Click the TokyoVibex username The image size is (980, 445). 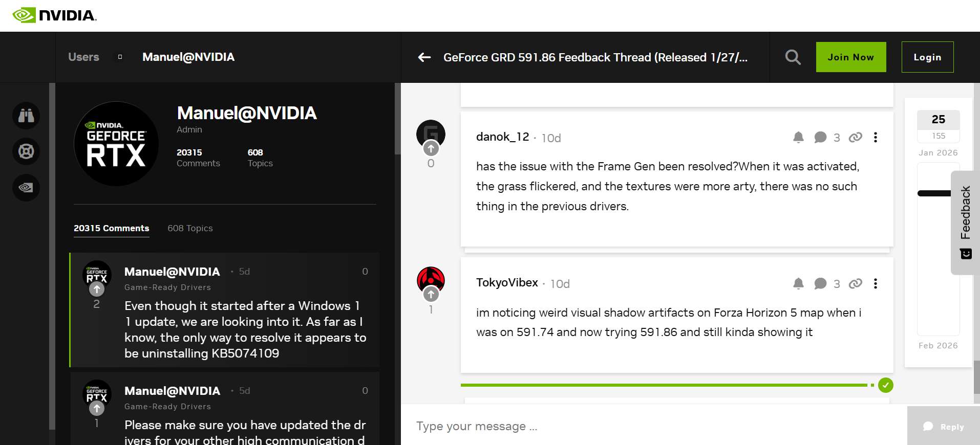tap(507, 282)
